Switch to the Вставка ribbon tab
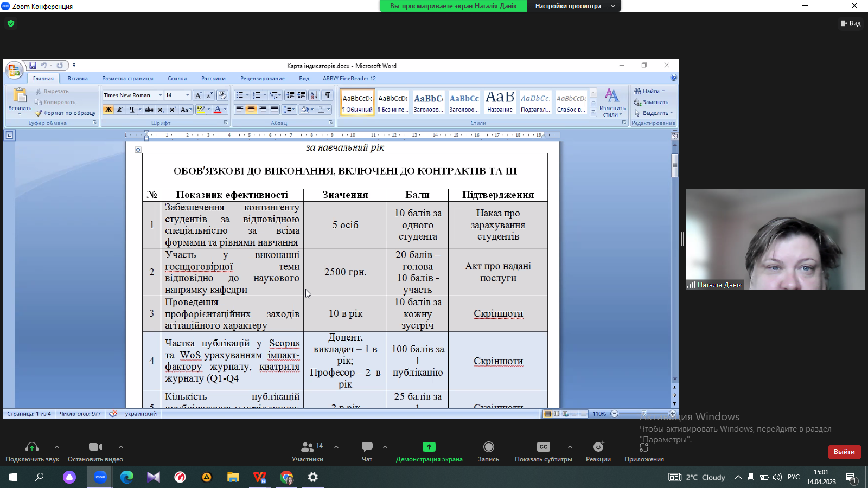 pyautogui.click(x=78, y=79)
